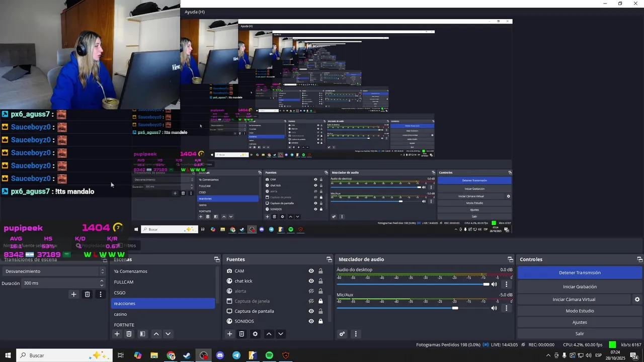Open scene filters icon in Escenas toolbar
The image size is (644, 362).
point(142,334)
